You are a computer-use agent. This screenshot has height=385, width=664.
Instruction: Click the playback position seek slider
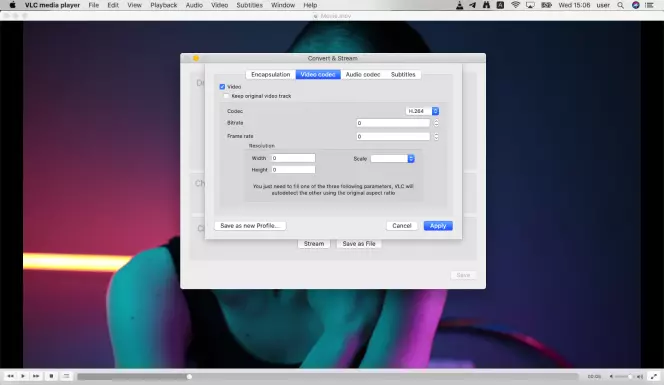pyautogui.click(x=327, y=377)
